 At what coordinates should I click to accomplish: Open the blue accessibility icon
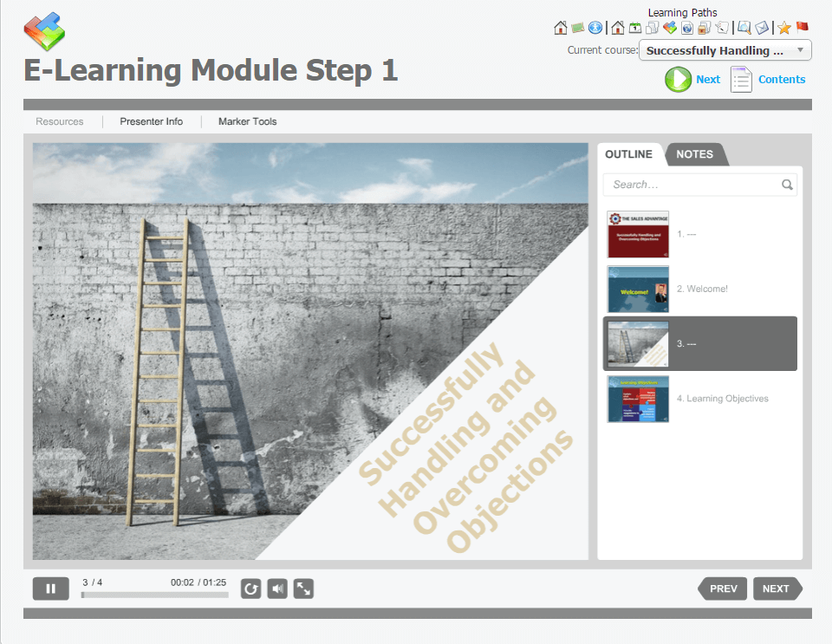595,28
